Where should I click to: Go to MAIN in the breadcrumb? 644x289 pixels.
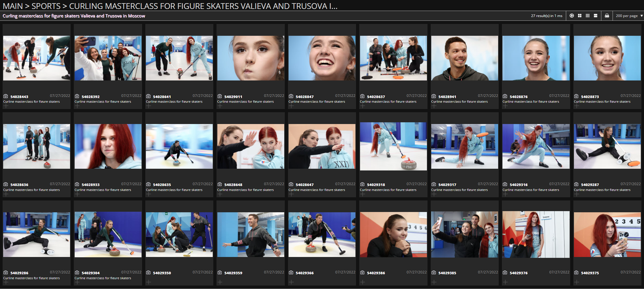point(13,6)
